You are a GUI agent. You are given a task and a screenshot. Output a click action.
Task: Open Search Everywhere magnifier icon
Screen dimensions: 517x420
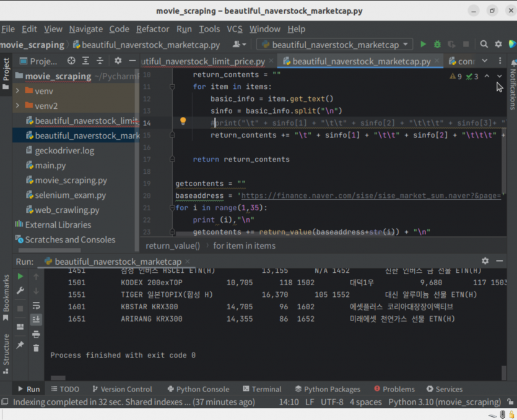[x=484, y=44]
